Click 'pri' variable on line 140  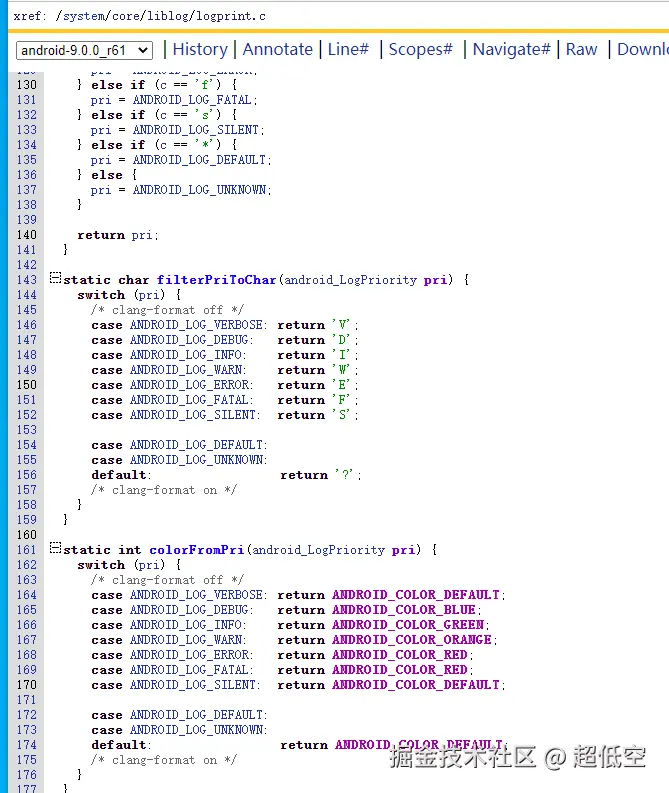(x=142, y=235)
